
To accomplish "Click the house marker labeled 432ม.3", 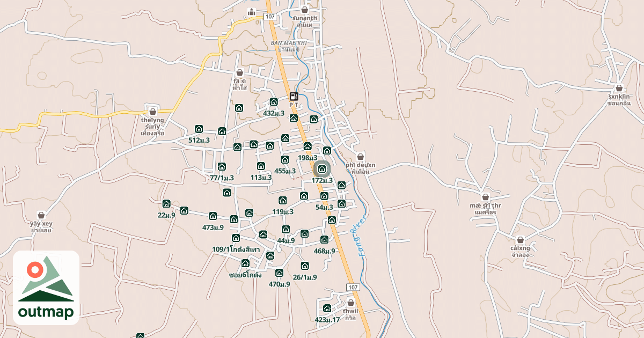I will tap(274, 101).
